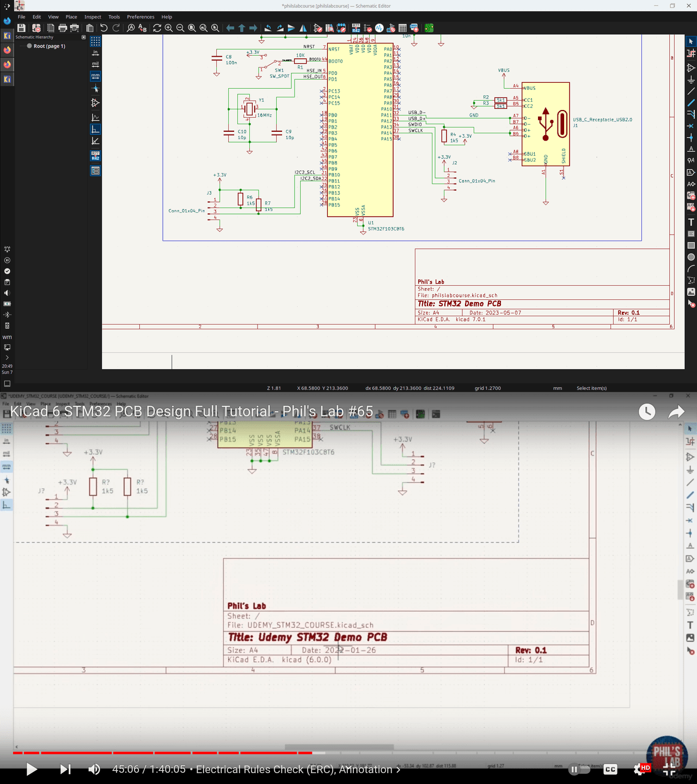
Task: Click the video title KiCad 6 STM32 link
Action: point(192,412)
